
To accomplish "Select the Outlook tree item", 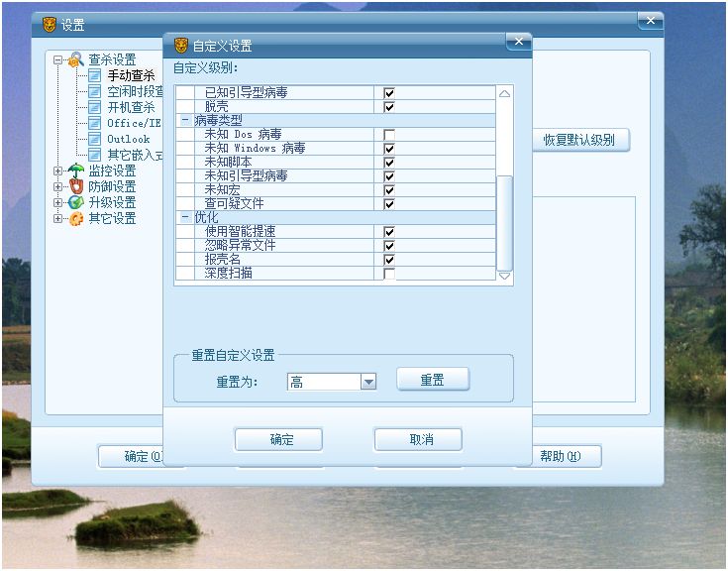I will (x=129, y=139).
